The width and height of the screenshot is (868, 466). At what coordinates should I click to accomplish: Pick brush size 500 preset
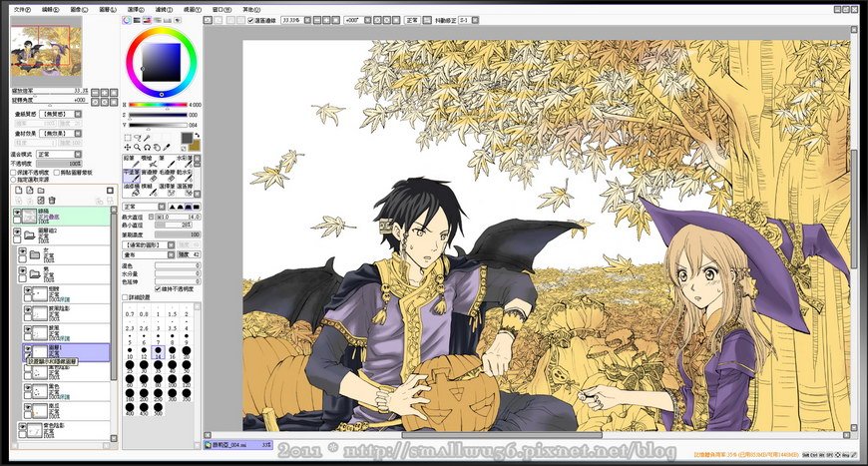point(158,408)
